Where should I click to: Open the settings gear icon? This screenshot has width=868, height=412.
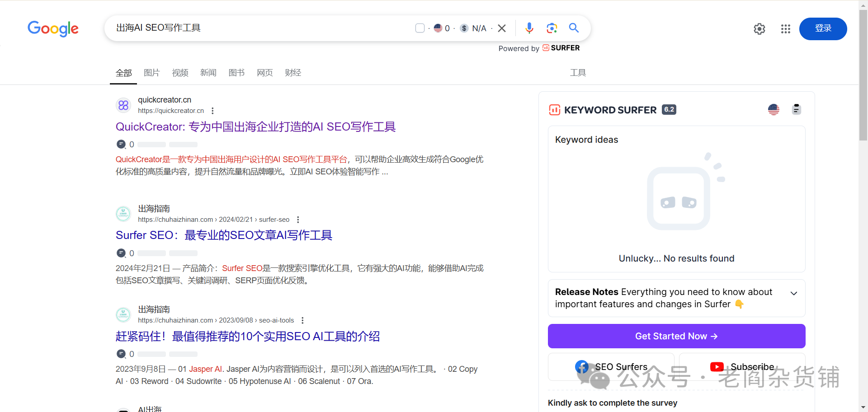[759, 29]
